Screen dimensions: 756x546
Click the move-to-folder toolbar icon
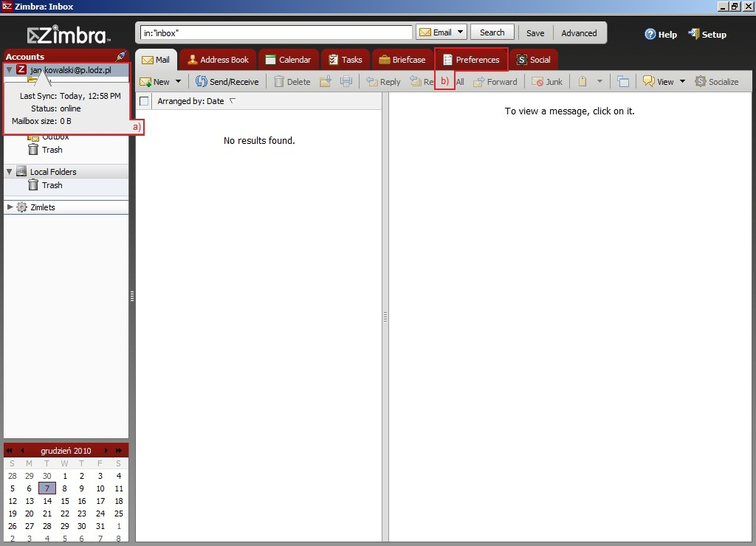tap(326, 81)
